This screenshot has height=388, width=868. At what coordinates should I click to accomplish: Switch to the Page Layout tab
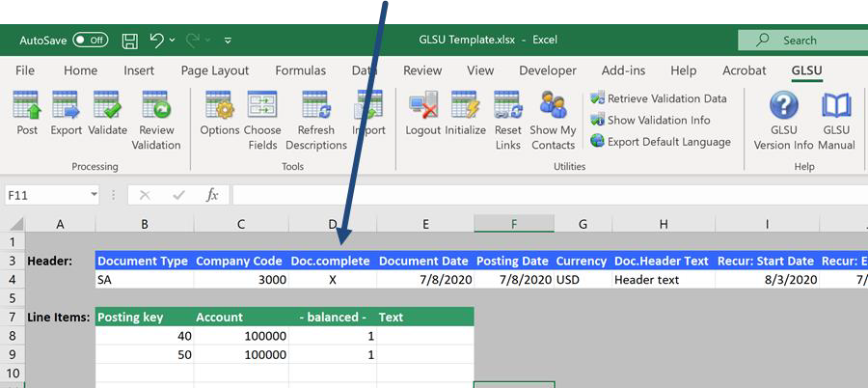point(215,71)
